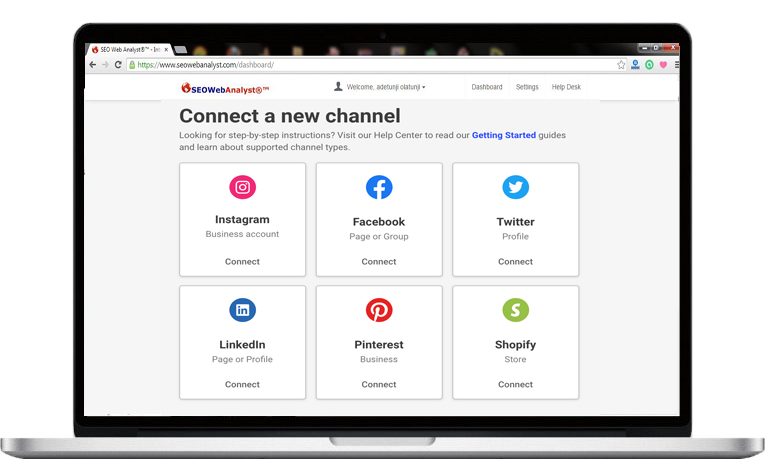Click the SEOWebAnalyst site logo
Image resolution: width=765 pixels, height=459 pixels.
click(225, 88)
